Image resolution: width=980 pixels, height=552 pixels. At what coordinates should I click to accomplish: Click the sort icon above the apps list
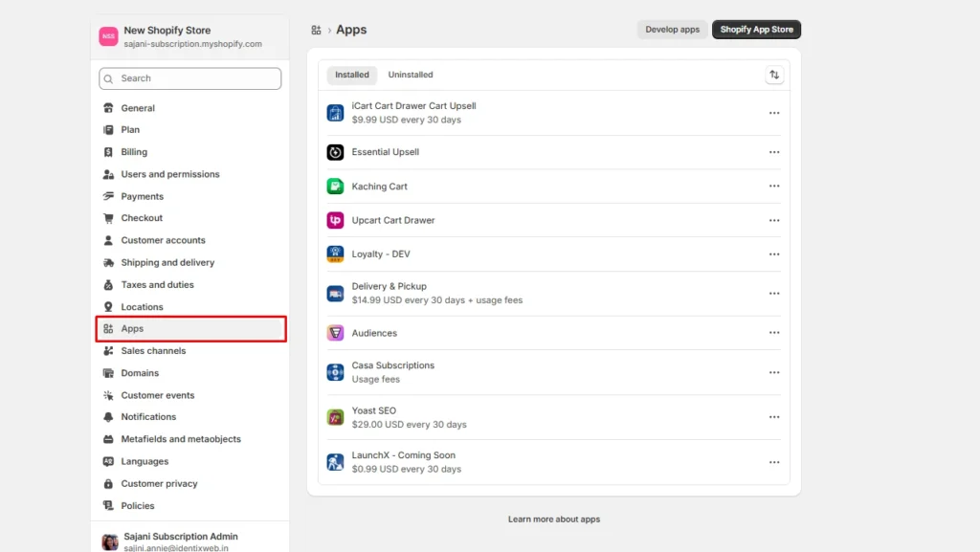[x=774, y=74]
